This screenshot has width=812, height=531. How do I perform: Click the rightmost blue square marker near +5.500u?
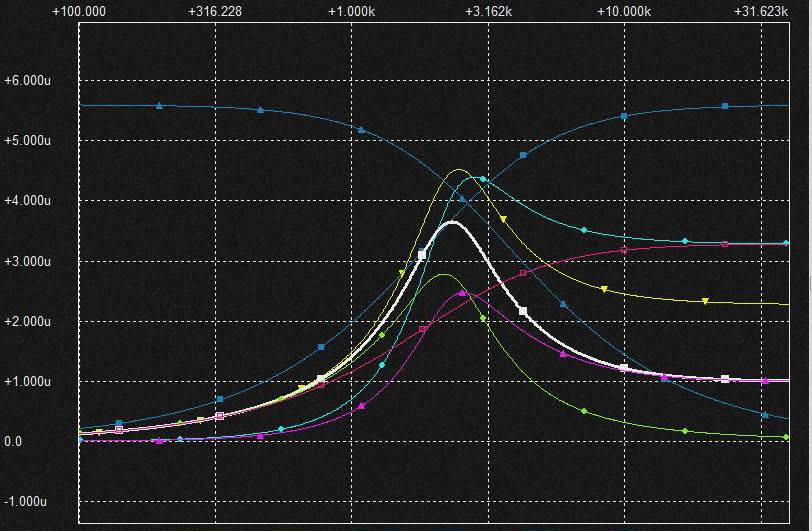pyautogui.click(x=725, y=106)
